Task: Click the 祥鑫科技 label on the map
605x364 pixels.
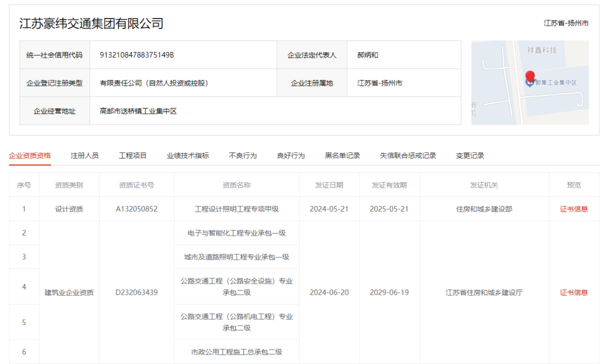Action: (x=542, y=50)
